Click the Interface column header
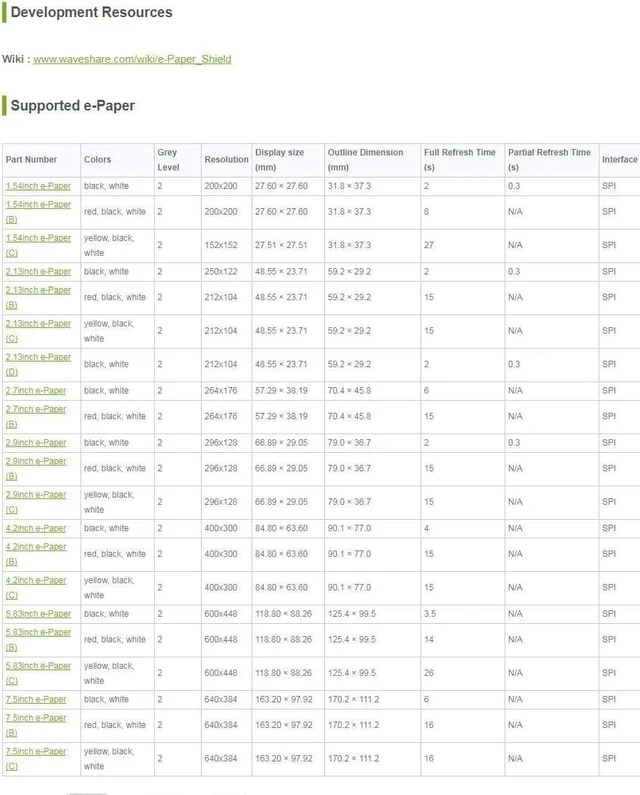The height and width of the screenshot is (795, 640). tap(620, 160)
